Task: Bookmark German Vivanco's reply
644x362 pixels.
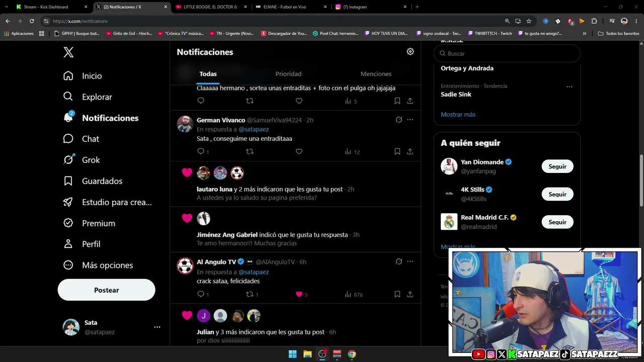Action: click(397, 151)
